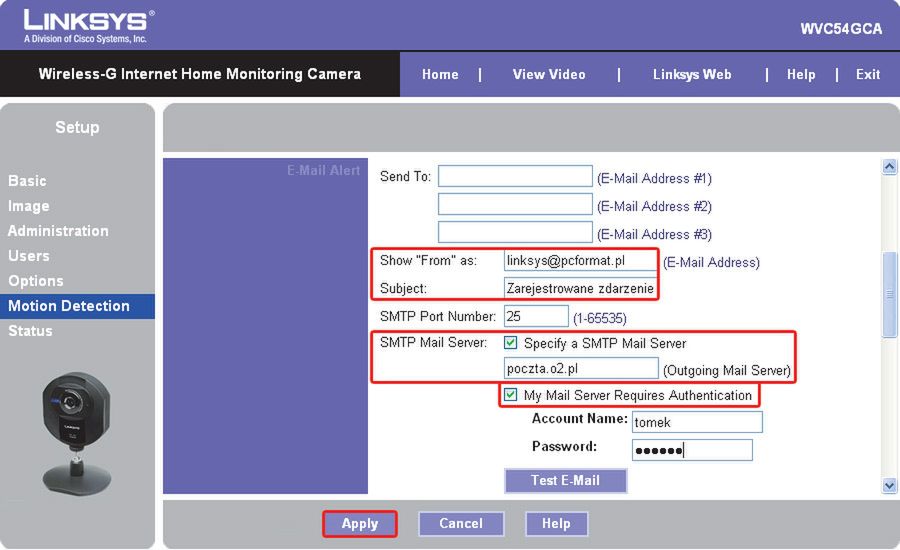Click the Subject input field

coord(580,288)
